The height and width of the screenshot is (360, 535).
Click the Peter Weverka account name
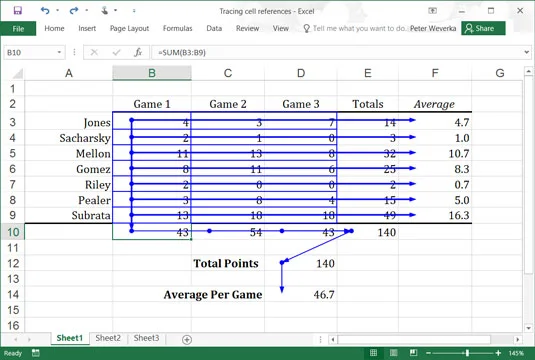click(x=433, y=28)
